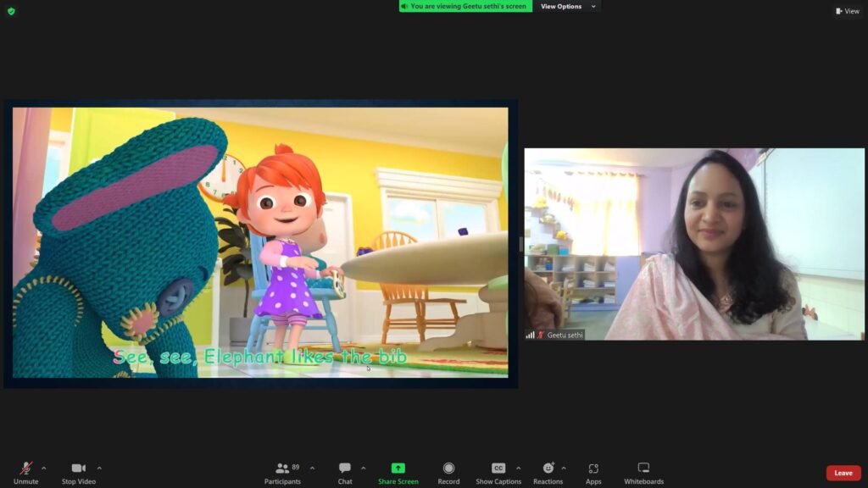Open the Apps panel
The width and height of the screenshot is (868, 488).
click(593, 474)
